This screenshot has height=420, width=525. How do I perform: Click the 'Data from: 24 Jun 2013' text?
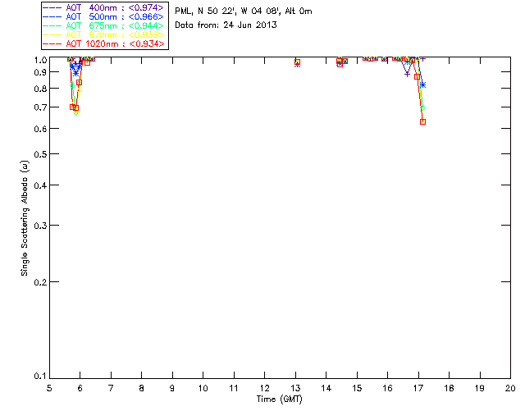tap(226, 25)
